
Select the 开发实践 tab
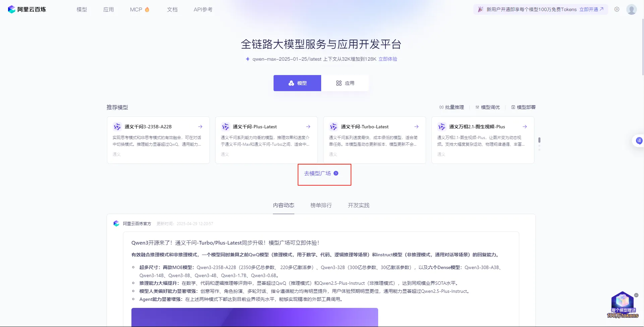coord(358,205)
